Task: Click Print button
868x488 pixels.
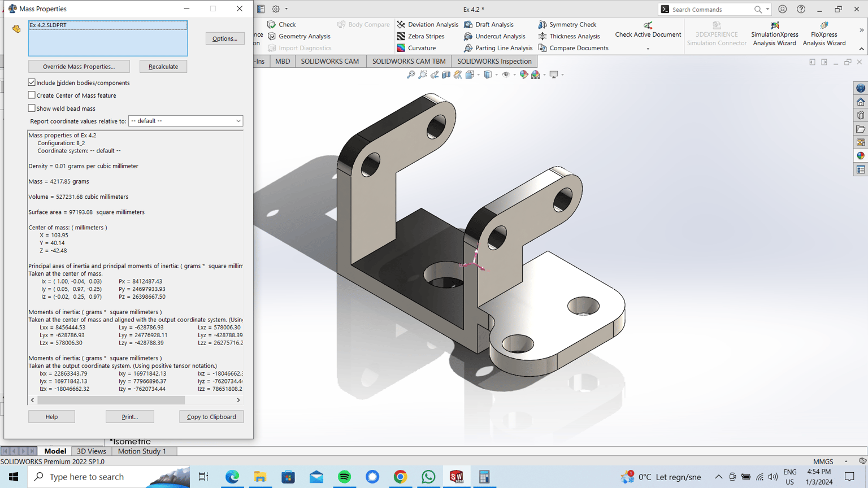Action: coord(130,417)
